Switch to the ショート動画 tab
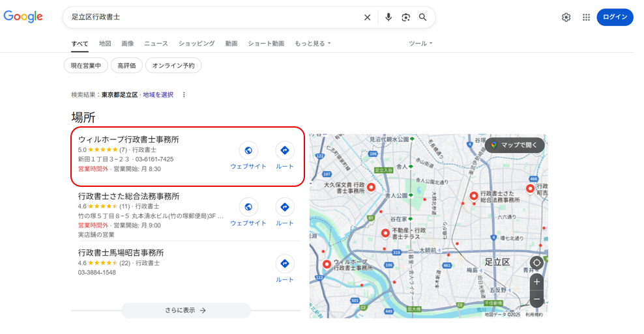Image resolution: width=644 pixels, height=334 pixels. (x=266, y=44)
